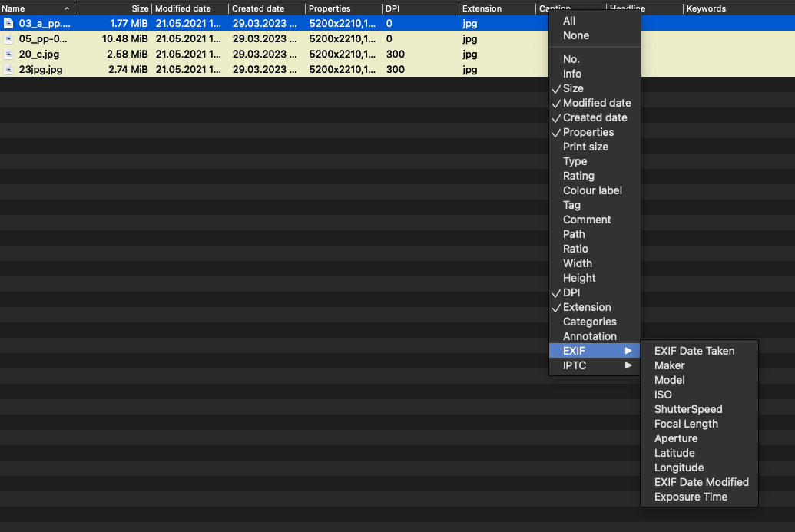Click the file icon next to 23jpg.jpg

pyautogui.click(x=8, y=70)
